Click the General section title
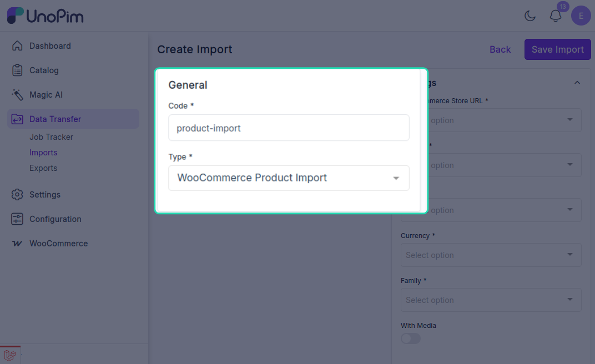Screen dimensions: 595x364 (188, 85)
